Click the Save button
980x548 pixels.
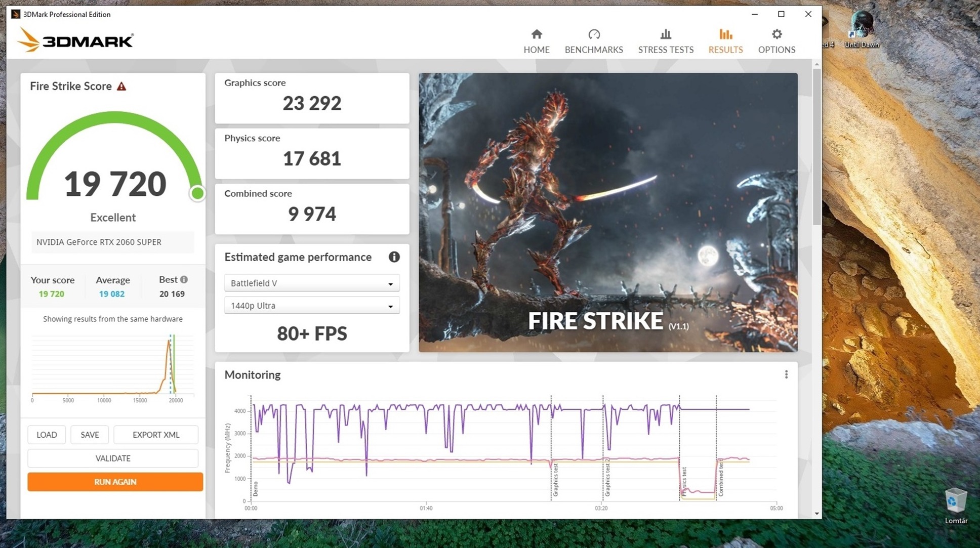click(x=90, y=435)
